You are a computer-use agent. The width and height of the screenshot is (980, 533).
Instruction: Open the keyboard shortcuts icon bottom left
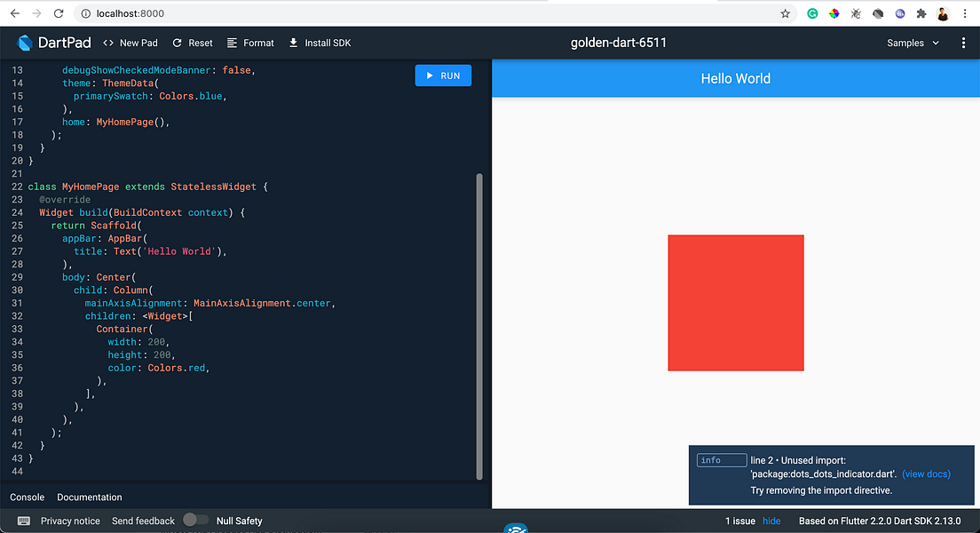click(22, 521)
